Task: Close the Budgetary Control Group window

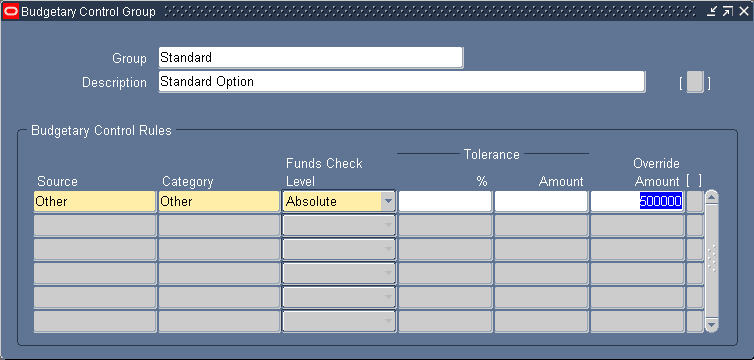Action: pos(743,12)
